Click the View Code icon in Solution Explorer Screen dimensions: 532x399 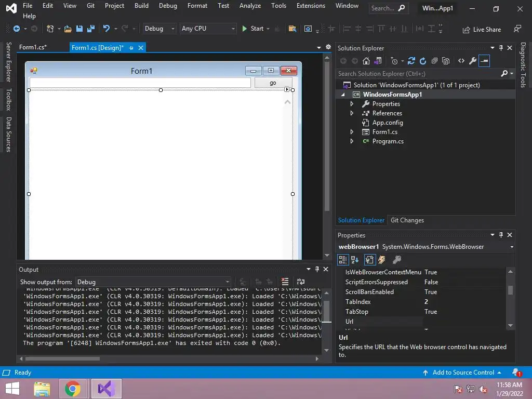[461, 61]
